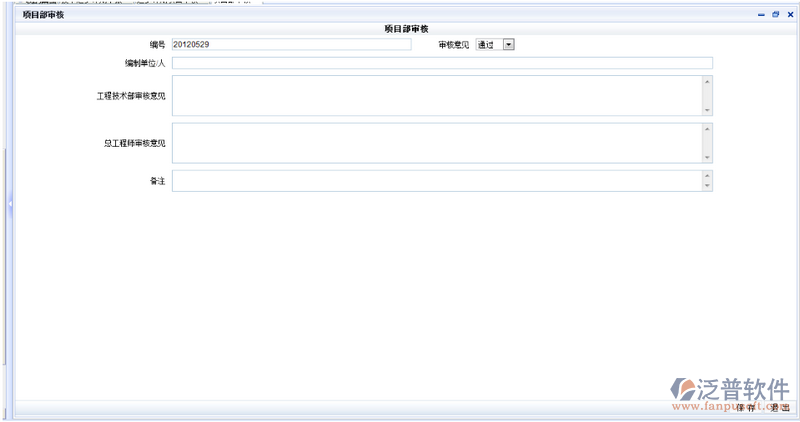Click scroll-up arrow of 总工程师审核意见 box
Screen dimensions: 800x422
(x=707, y=129)
